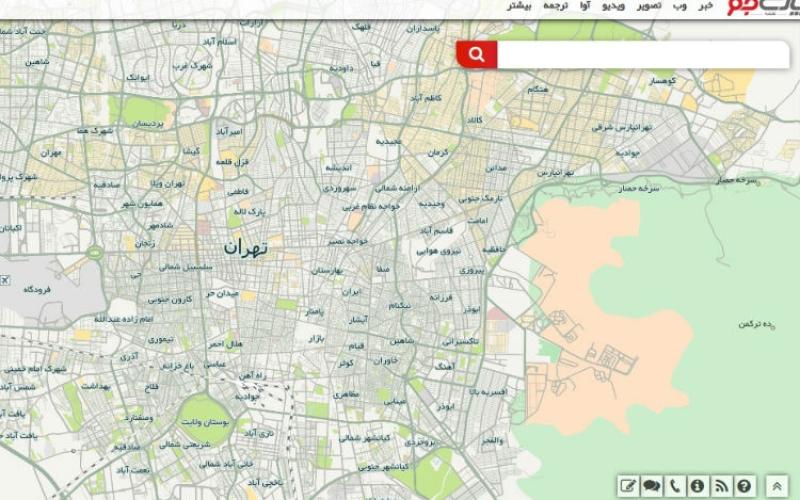Open the chat bubbles feedback icon
The image size is (800, 500).
(652, 486)
